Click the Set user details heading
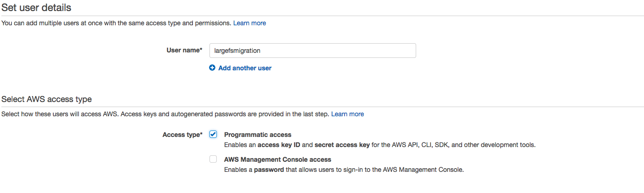The width and height of the screenshot is (644, 193). (36, 7)
